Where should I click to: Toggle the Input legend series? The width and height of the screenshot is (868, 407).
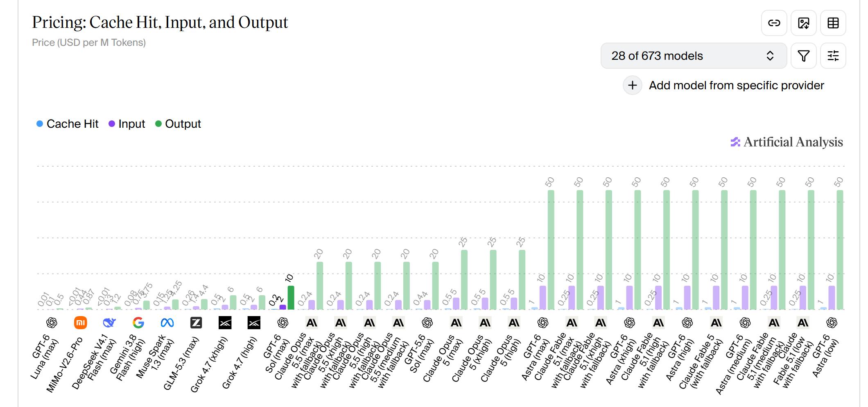127,124
